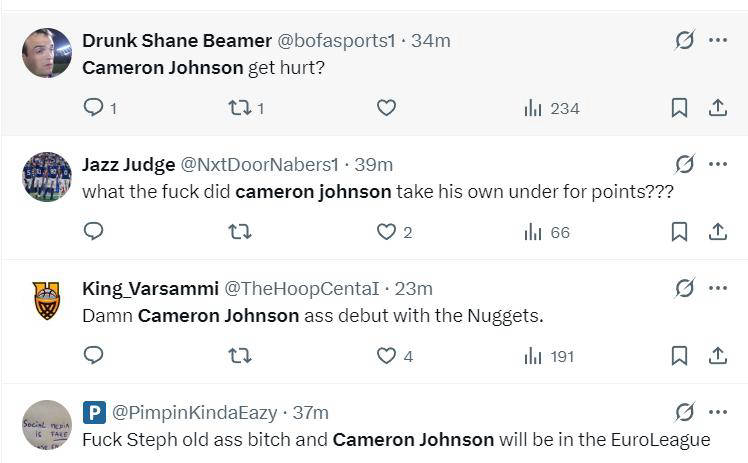Like the Drunk Shane Beamer tweet
This screenshot has height=463, width=748.
386,108
